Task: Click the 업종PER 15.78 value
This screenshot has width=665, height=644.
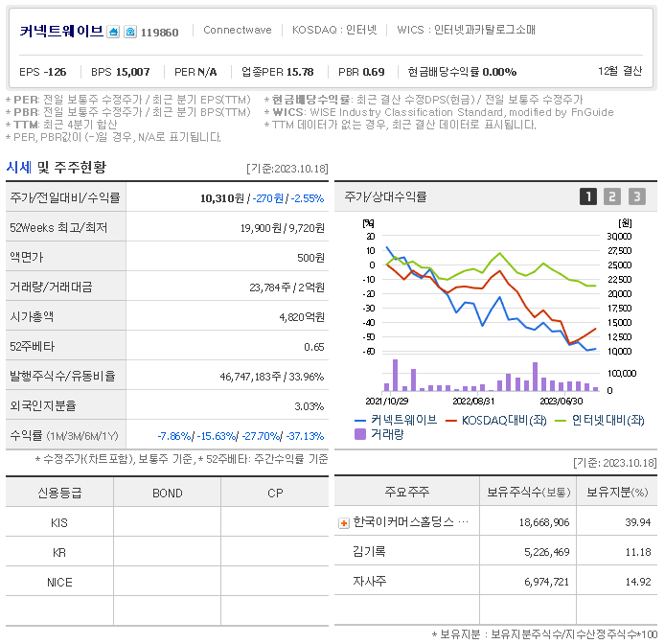Action: point(277,72)
